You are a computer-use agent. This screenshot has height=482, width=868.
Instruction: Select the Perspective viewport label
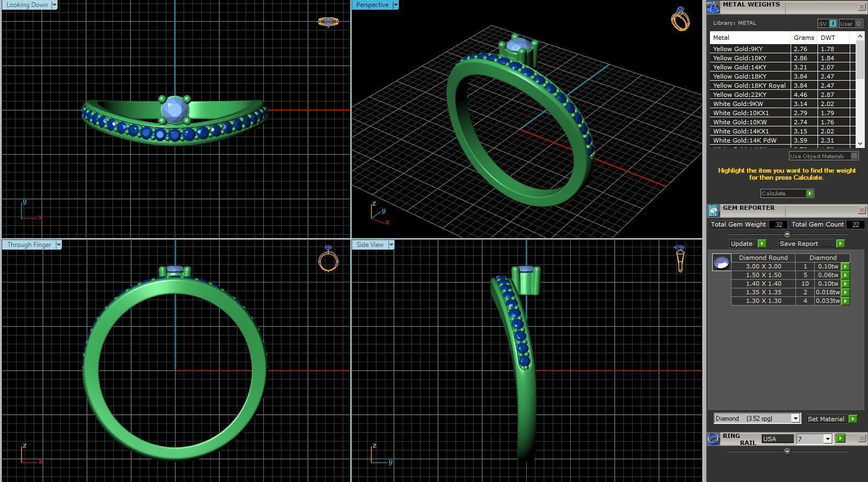[x=372, y=5]
